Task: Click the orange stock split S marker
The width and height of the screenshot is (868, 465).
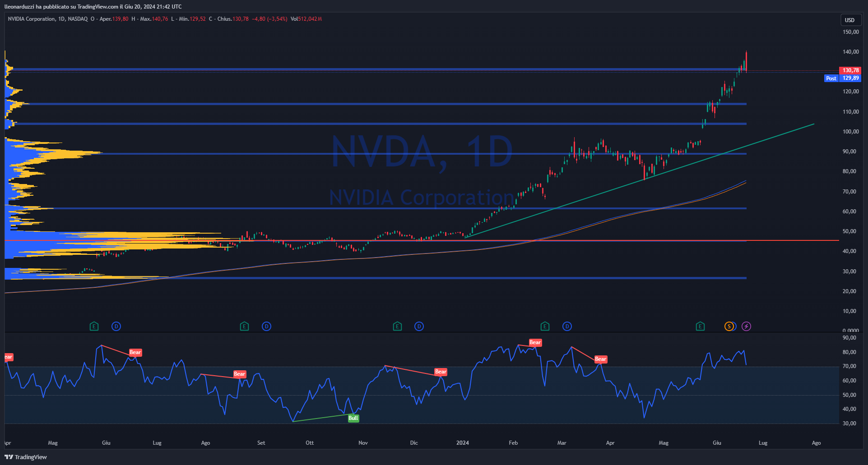Action: coord(729,326)
